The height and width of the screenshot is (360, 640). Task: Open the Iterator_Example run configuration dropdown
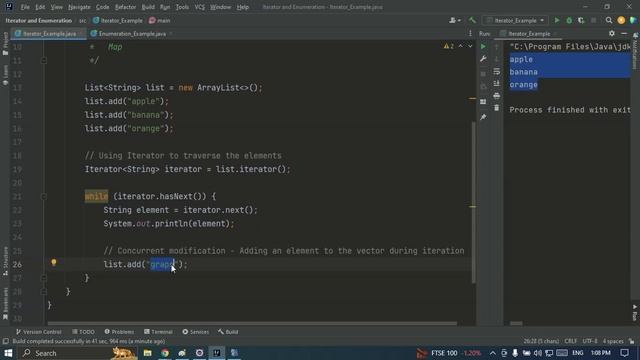click(x=516, y=20)
